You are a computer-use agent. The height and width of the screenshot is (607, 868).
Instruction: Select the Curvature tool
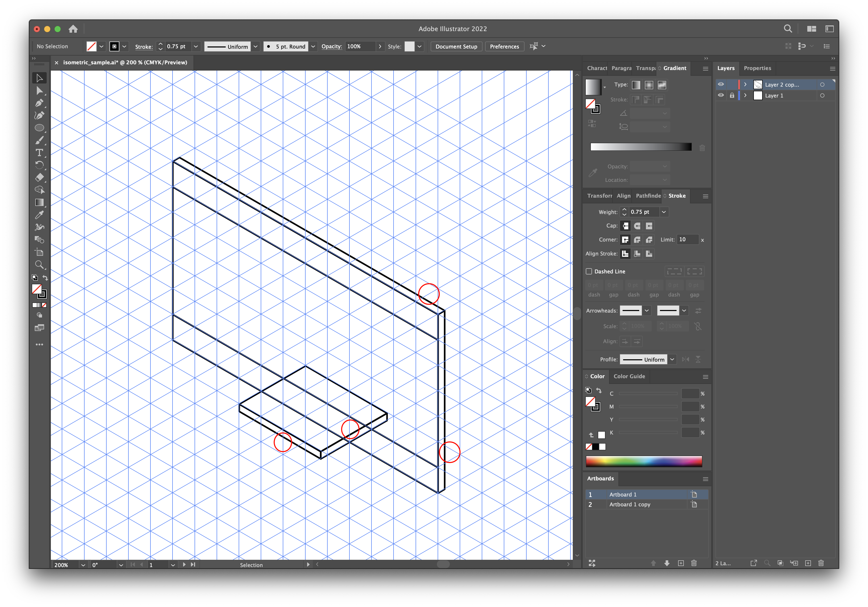click(39, 115)
